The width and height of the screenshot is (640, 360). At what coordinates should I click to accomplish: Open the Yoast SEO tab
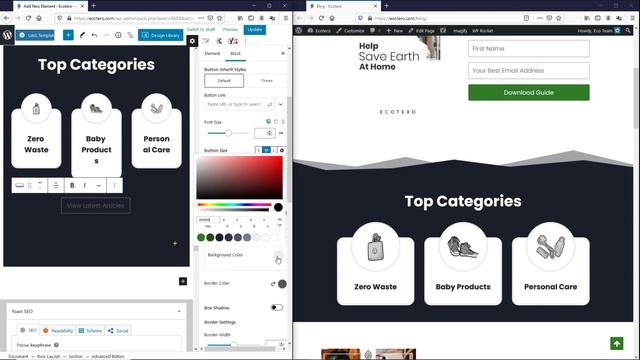pyautogui.click(x=28, y=330)
